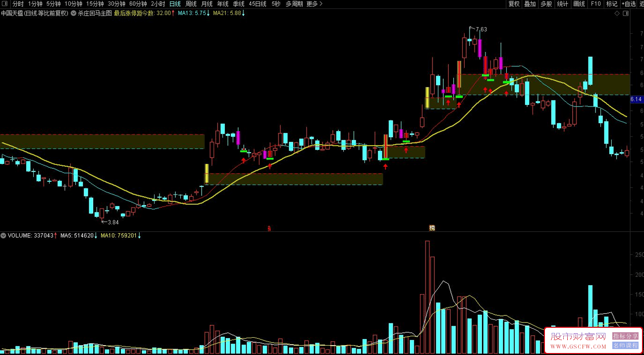Click the 名师课程 badge

[625, 345]
